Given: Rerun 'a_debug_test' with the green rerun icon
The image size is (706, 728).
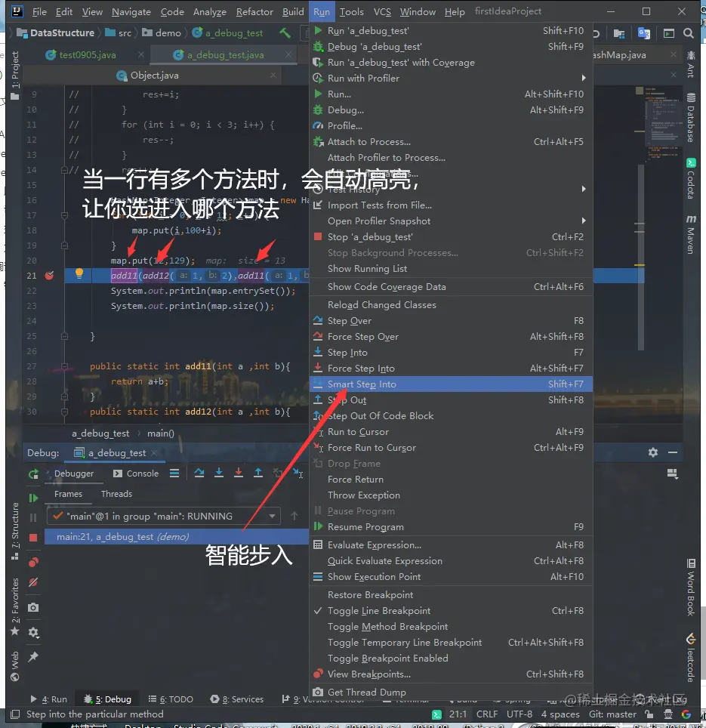Looking at the screenshot, I should (x=33, y=474).
